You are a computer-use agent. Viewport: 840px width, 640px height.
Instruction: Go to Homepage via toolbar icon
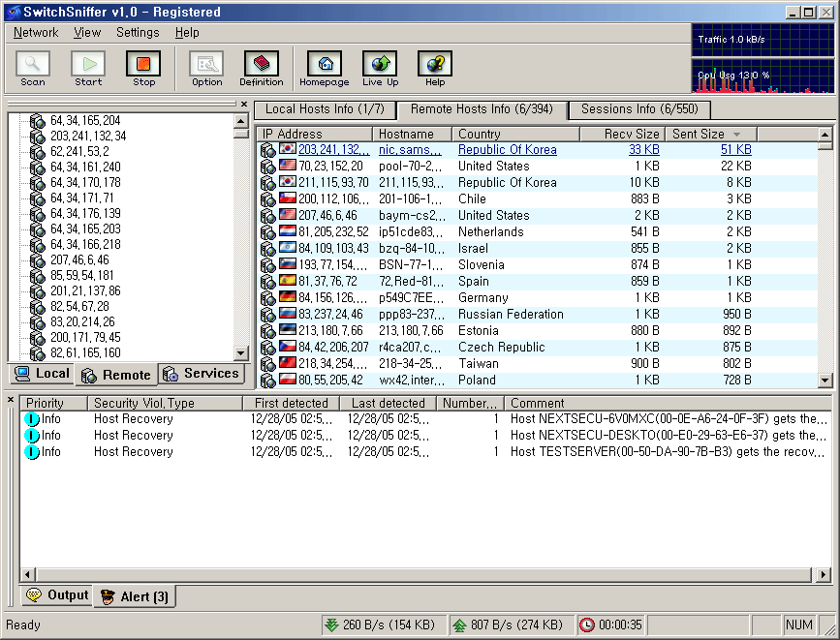coord(325,64)
